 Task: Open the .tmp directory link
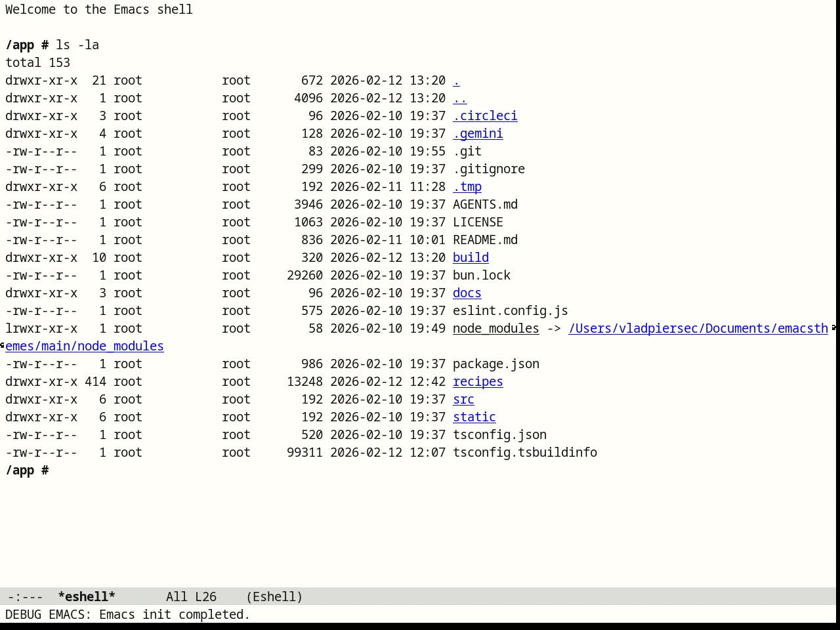click(x=467, y=187)
